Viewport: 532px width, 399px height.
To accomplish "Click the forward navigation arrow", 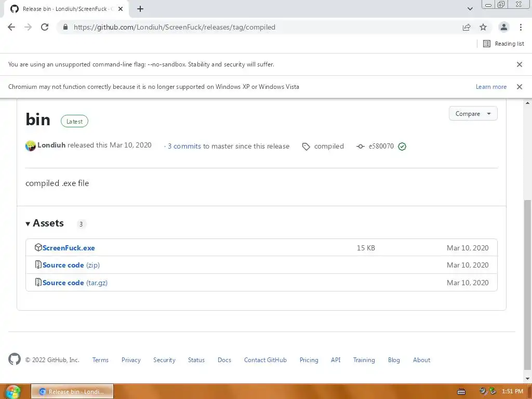I will click(x=28, y=27).
